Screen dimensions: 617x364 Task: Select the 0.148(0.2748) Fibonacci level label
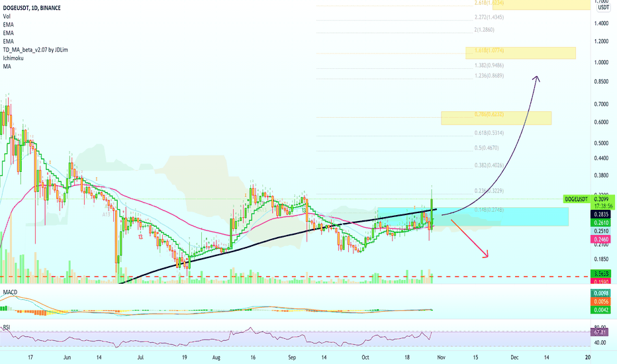(x=489, y=210)
